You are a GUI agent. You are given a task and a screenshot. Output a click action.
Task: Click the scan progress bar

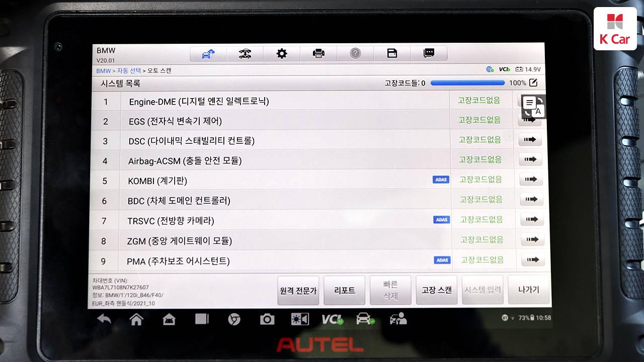point(467,83)
